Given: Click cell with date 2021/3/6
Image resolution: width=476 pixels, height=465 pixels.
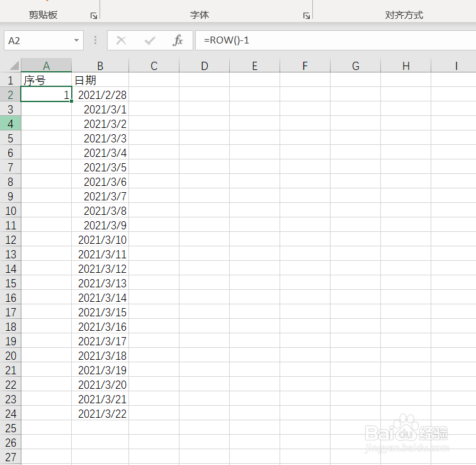Looking at the screenshot, I should point(100,181).
